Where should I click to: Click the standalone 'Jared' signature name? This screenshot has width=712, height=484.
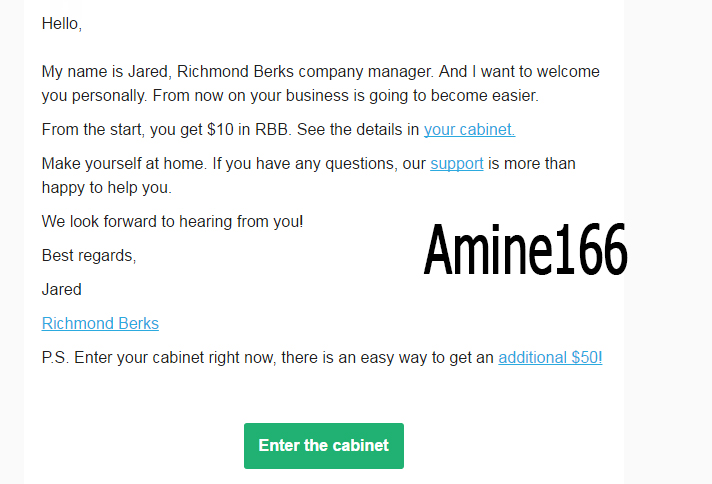62,290
